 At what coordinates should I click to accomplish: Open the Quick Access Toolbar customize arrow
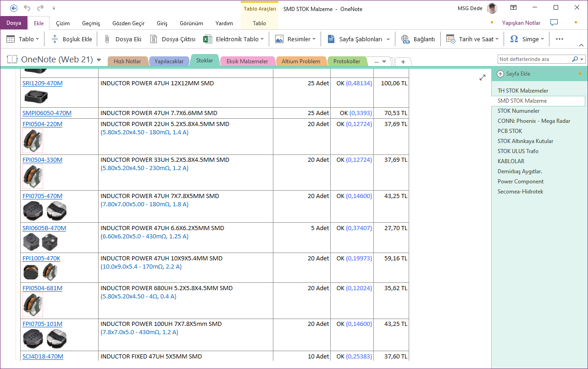54,8
